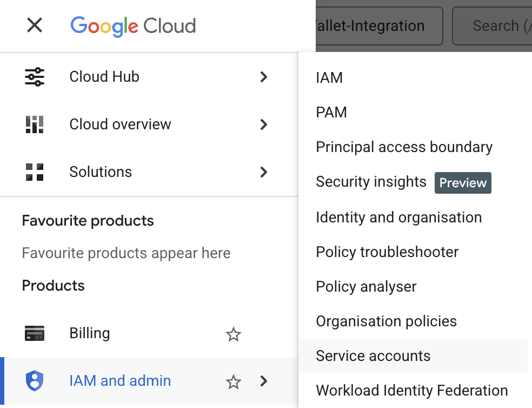Click the Solutions grid icon

pos(35,172)
